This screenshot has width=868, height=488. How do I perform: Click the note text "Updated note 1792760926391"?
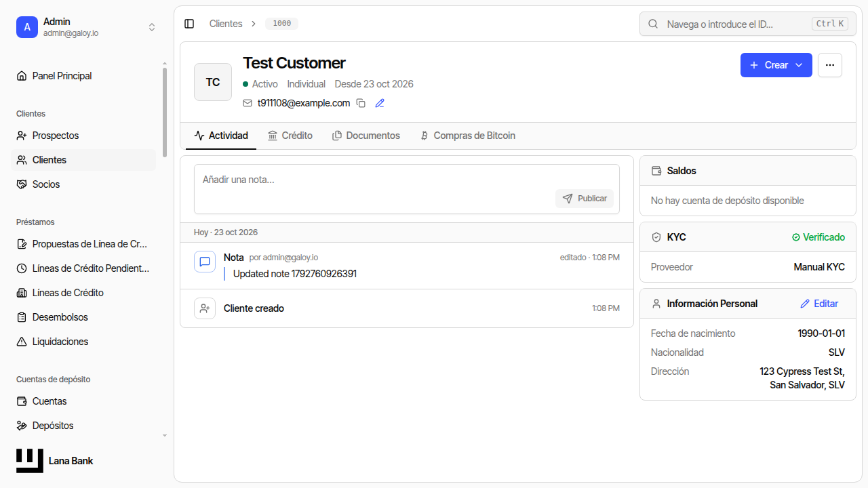click(x=295, y=274)
